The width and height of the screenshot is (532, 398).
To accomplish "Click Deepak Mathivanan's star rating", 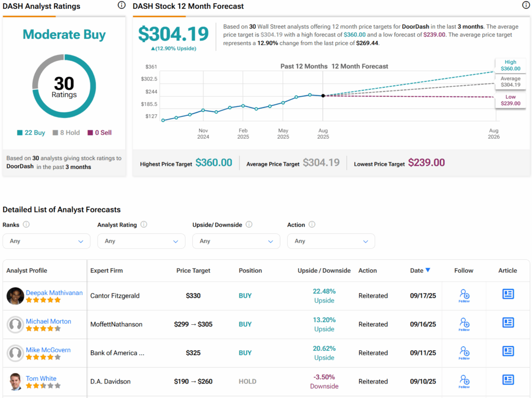I will (x=44, y=300).
